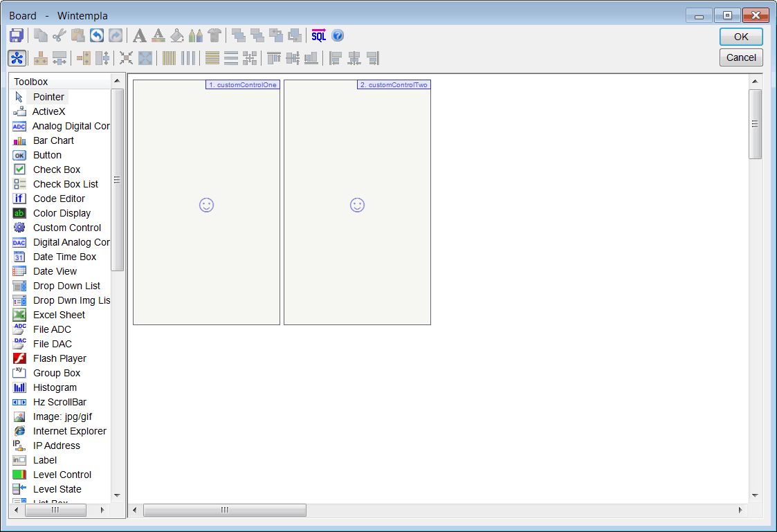Click the T-shirt skin icon

pyautogui.click(x=214, y=36)
